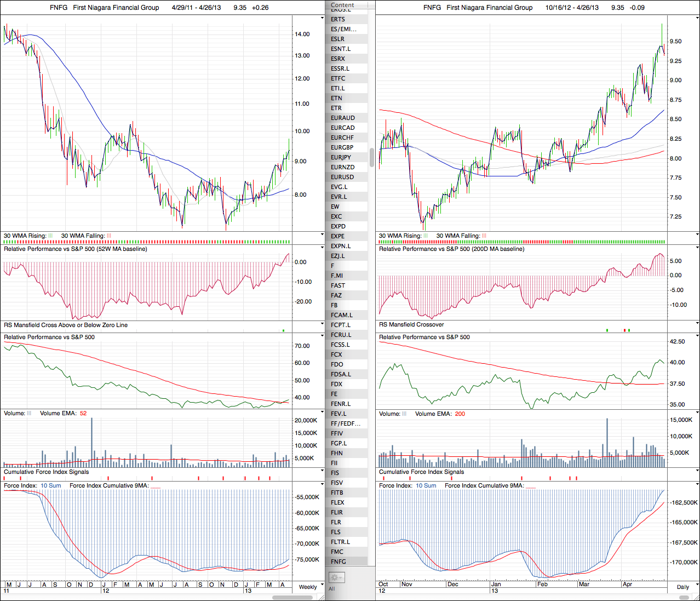Viewport: 700px width, 601px height.
Task: Open the gear action menu below ticker list
Action: (336, 577)
